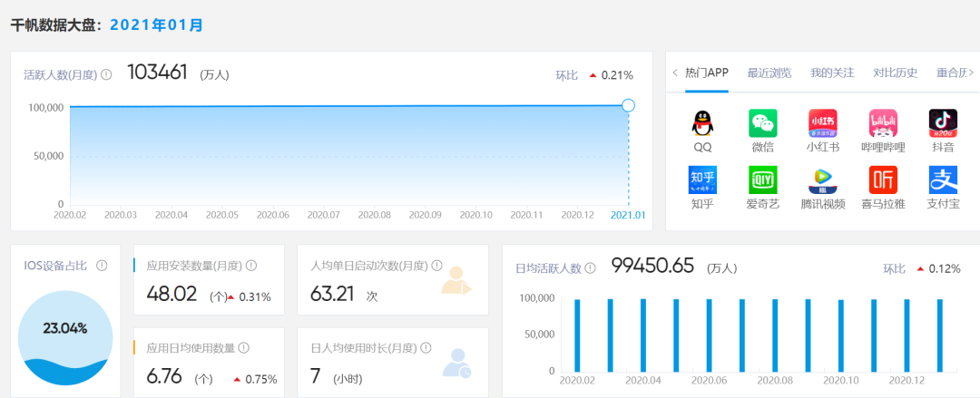
Task: Click the 知乎 app icon
Action: pyautogui.click(x=702, y=180)
